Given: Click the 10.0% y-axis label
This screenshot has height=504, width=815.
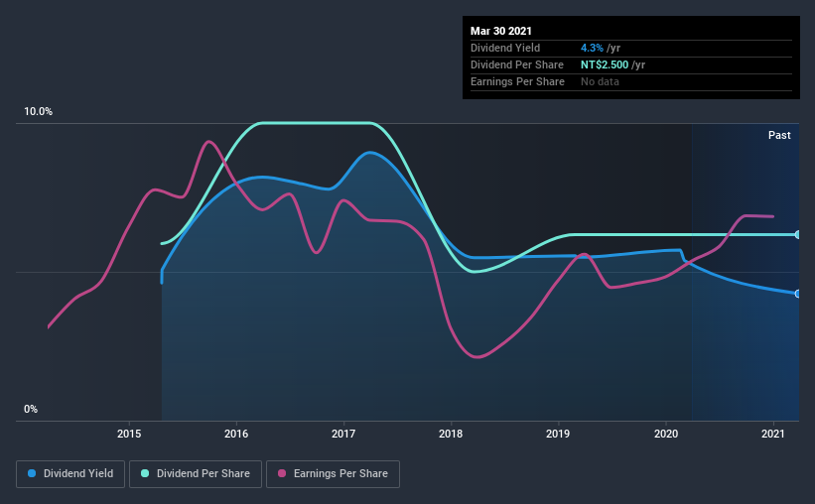Looking at the screenshot, I should point(38,112).
